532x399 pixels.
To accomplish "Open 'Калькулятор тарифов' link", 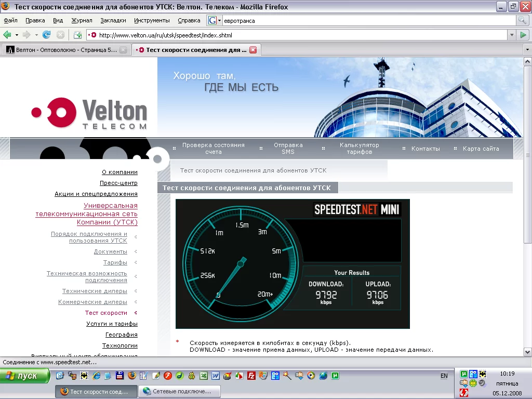I will pos(360,148).
